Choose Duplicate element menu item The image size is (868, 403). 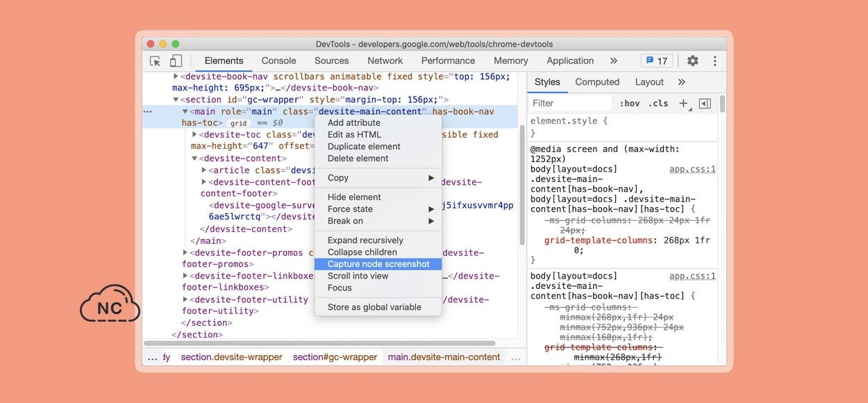point(378,147)
